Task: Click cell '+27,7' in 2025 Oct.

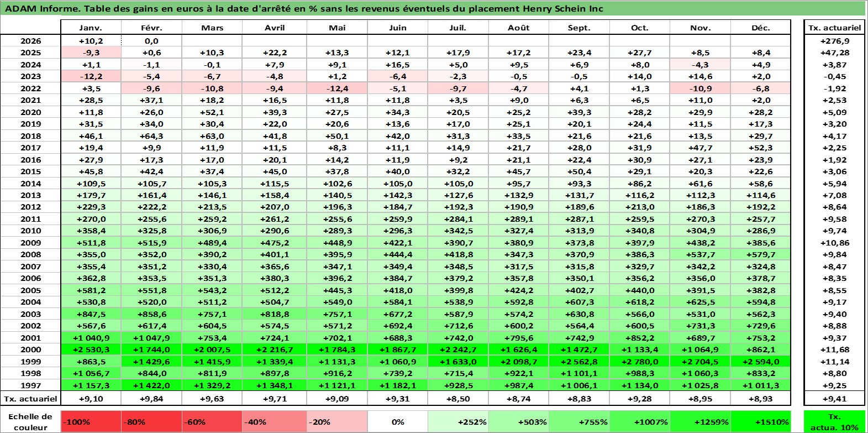Action: tap(640, 53)
